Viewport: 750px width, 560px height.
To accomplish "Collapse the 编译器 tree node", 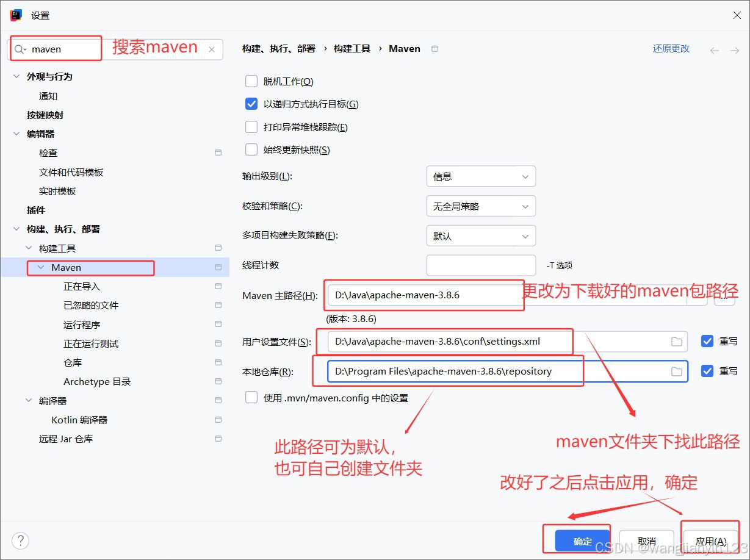I will [29, 401].
